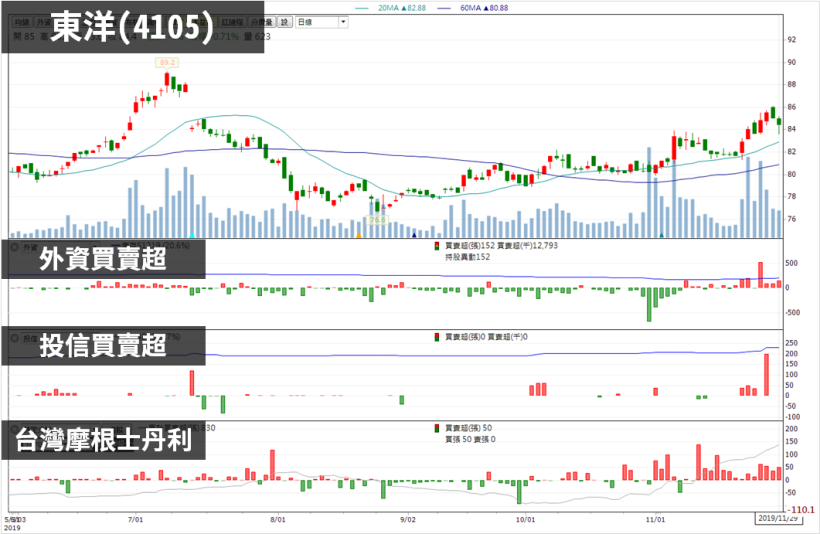This screenshot has height=534, width=820.
Task: Click the 買張 50 賣張 0 text
Action: pyautogui.click(x=470, y=439)
